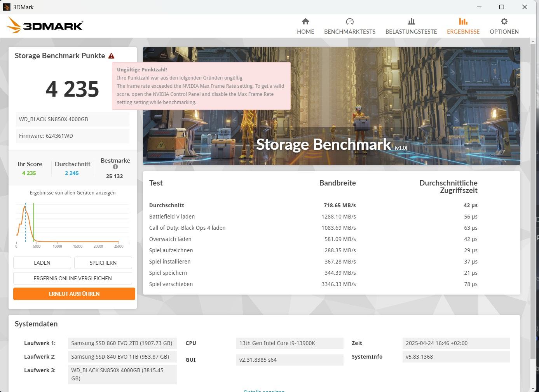Click the 3346.33 MB/s bandwidth value
This screenshot has height=392, width=539.
pyautogui.click(x=338, y=284)
